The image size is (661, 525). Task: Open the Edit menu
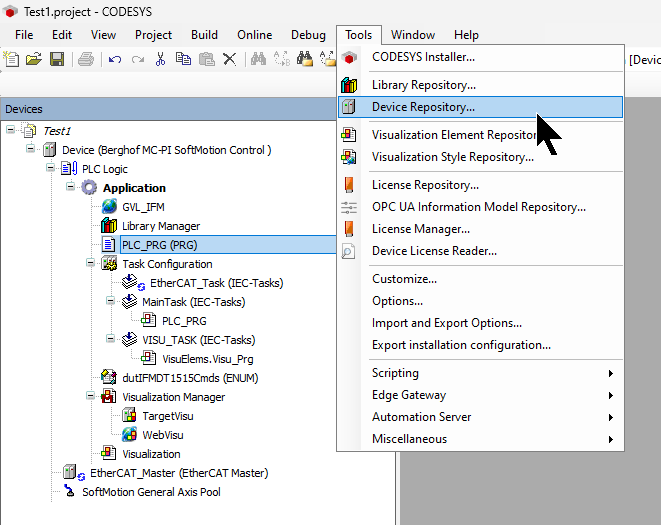62,35
